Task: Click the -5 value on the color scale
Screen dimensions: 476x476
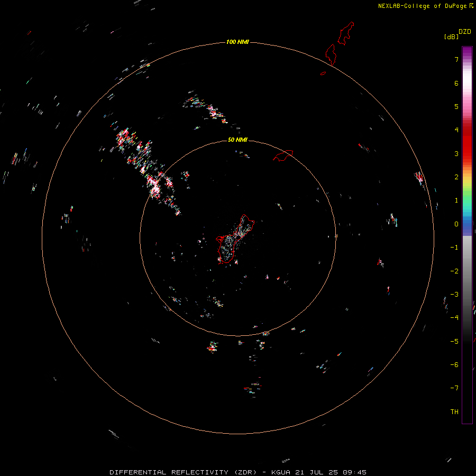Action: (454, 342)
